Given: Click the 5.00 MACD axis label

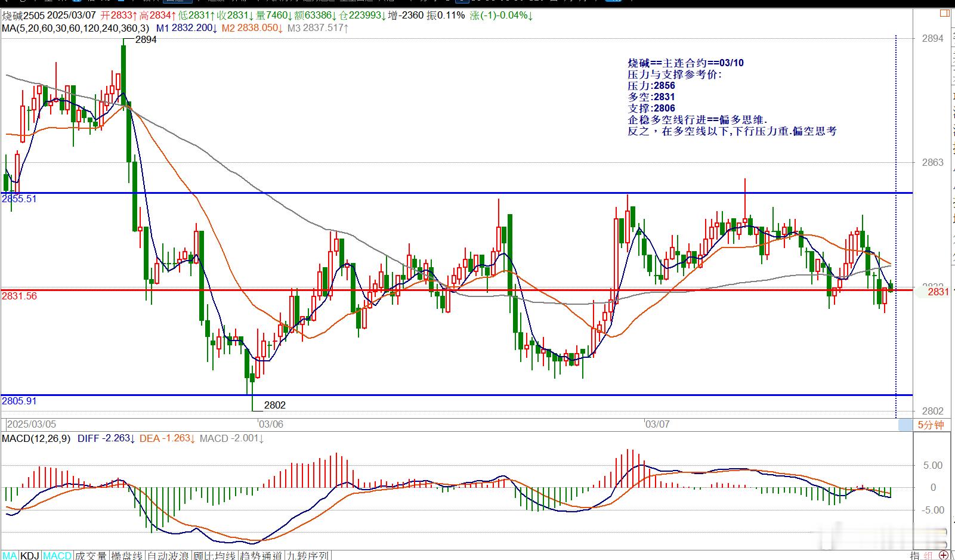Looking at the screenshot, I should [933, 465].
